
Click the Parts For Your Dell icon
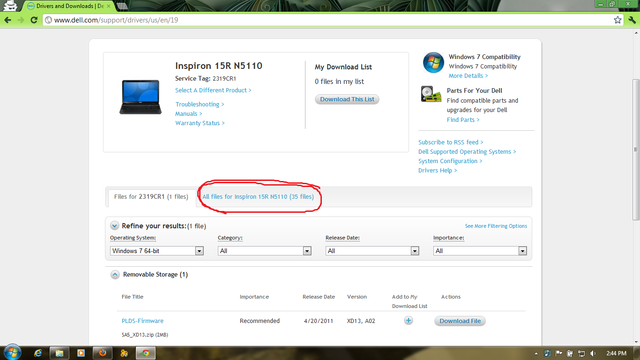(431, 94)
